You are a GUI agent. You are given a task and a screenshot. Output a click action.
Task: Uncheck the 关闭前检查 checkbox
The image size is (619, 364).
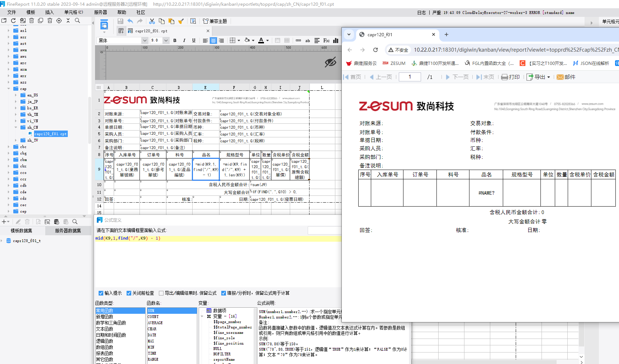click(129, 293)
